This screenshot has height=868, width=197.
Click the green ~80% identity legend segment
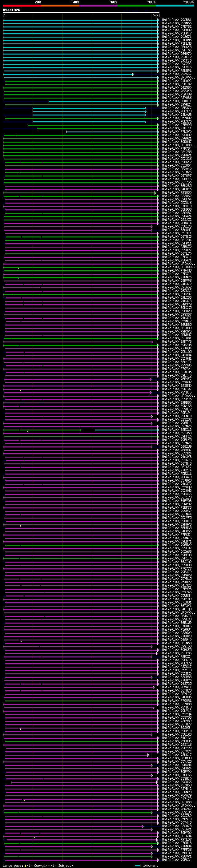click(136, 6)
